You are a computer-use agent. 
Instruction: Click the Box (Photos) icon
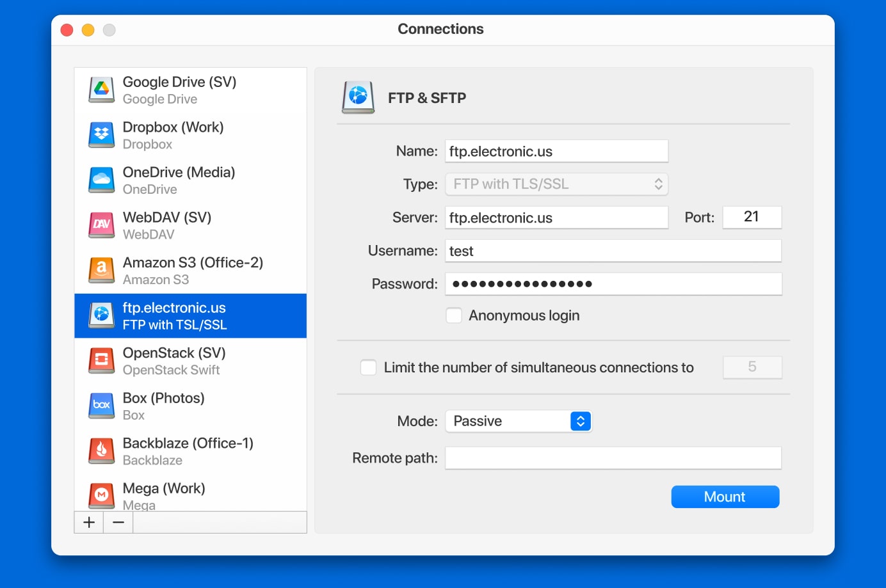[x=101, y=406]
